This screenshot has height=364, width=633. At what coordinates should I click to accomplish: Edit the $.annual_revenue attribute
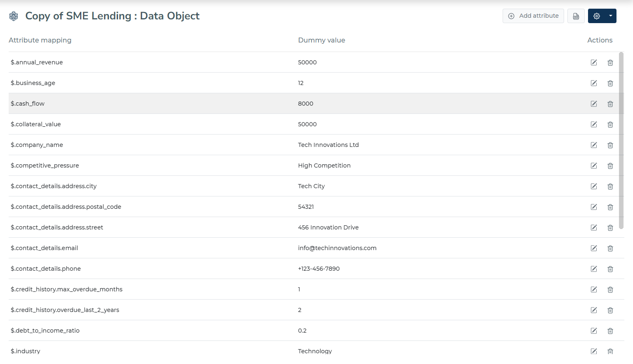point(594,63)
